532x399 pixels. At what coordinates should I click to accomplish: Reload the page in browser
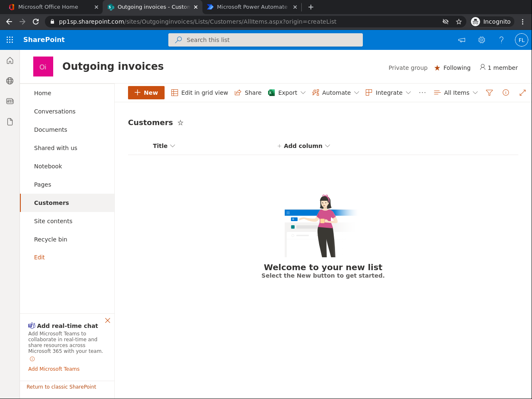coord(36,22)
